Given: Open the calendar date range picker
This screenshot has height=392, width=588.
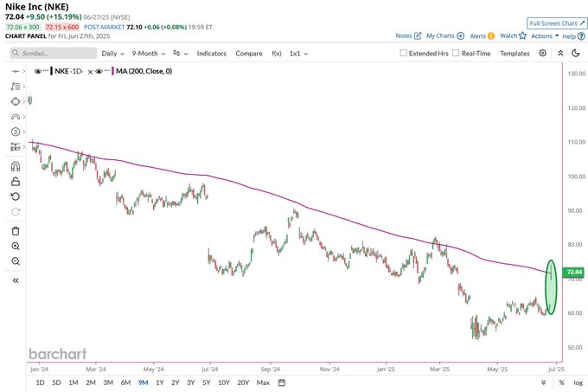Looking at the screenshot, I should tap(282, 382).
